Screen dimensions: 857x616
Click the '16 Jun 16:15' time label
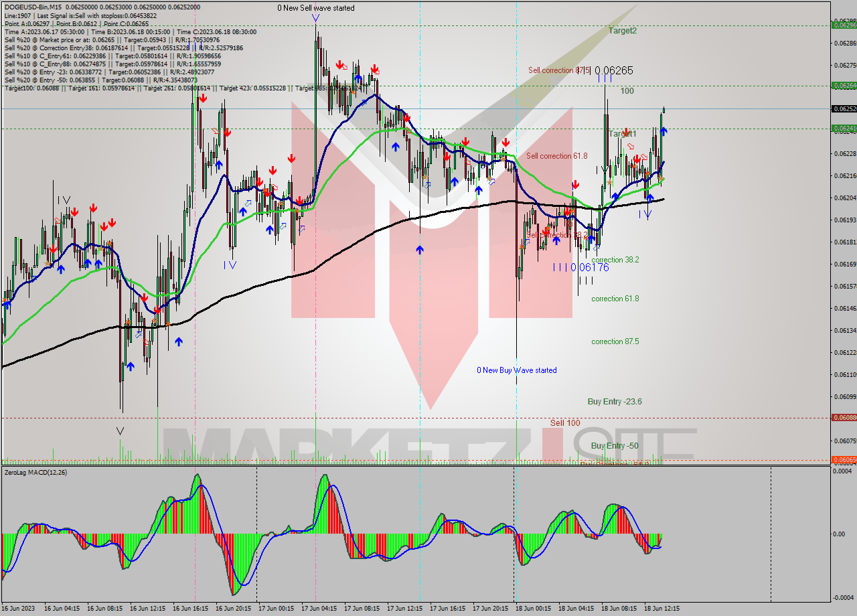(x=191, y=609)
